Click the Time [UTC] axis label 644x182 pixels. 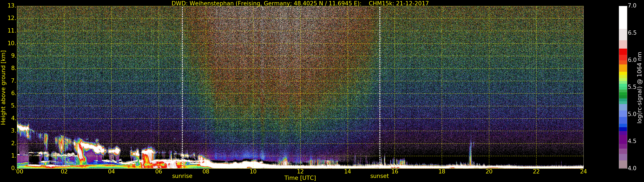coord(300,178)
